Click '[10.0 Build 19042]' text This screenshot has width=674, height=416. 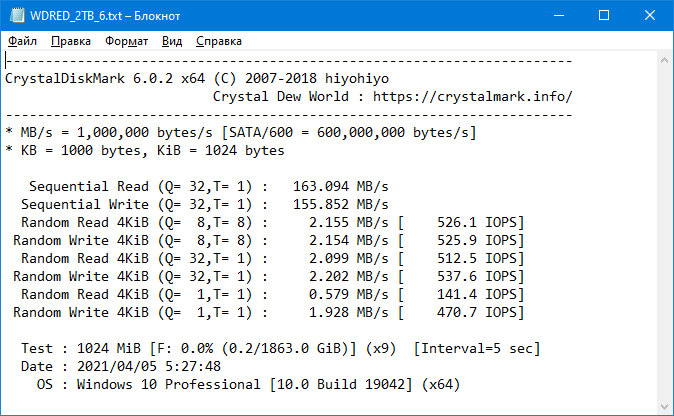coord(340,385)
